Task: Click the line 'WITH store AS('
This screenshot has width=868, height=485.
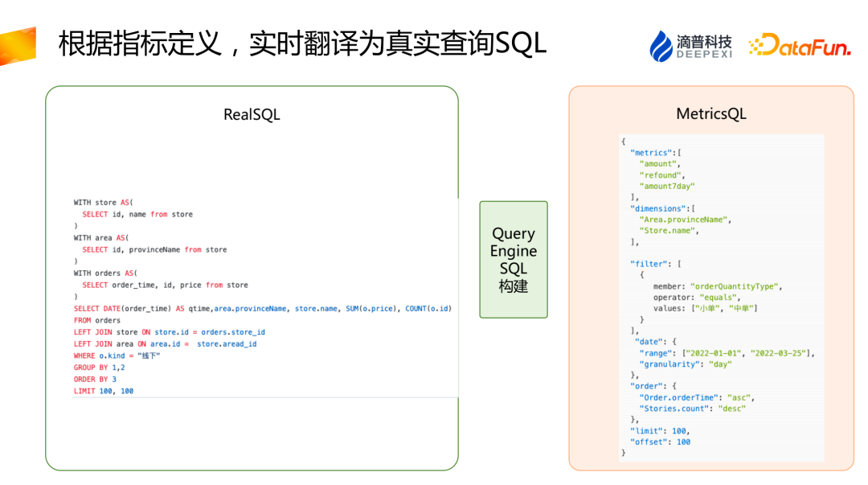Action: pyautogui.click(x=104, y=203)
